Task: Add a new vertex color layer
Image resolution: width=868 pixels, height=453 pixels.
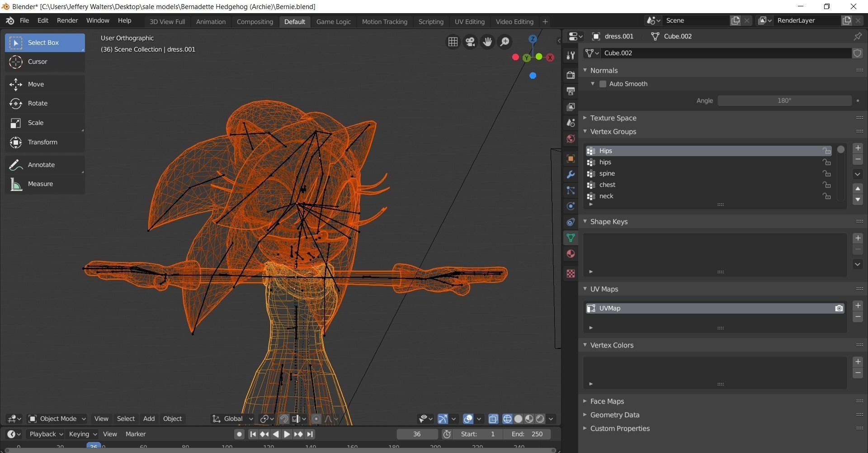Action: pyautogui.click(x=858, y=362)
